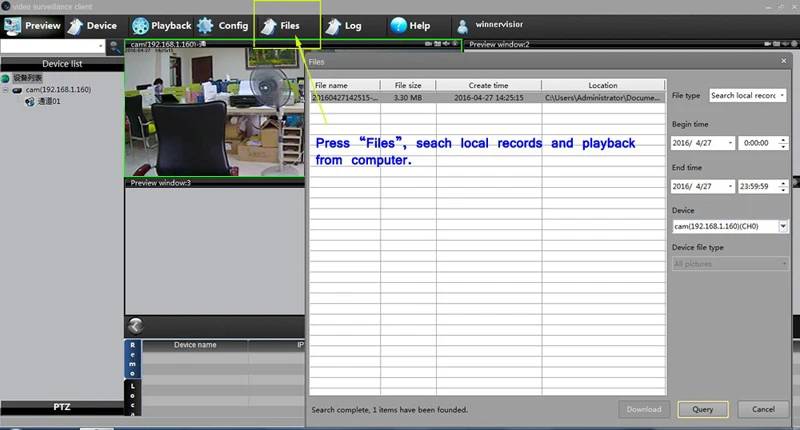800x430 pixels.
Task: Click the record icon on cam preview title bar
Action: (429, 44)
